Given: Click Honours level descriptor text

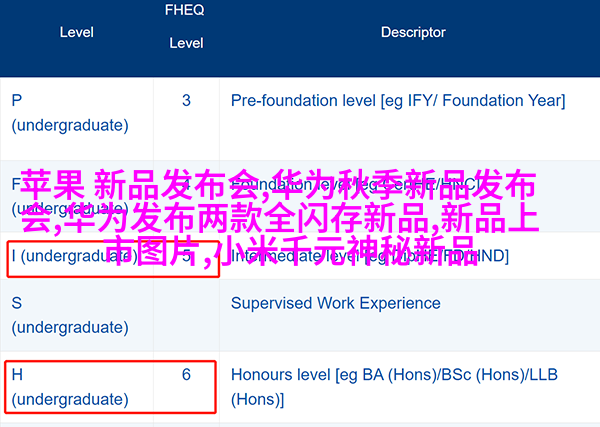Looking at the screenshot, I should coord(394,387).
